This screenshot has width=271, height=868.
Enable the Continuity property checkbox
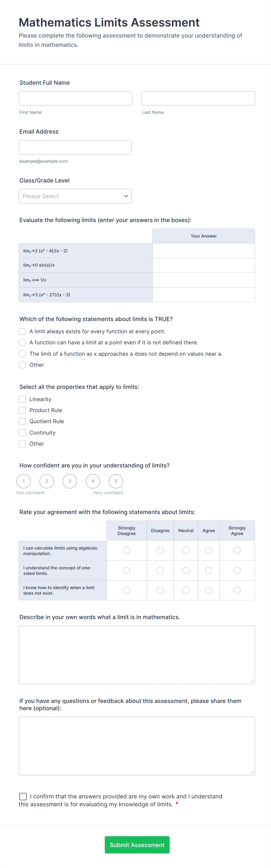(x=22, y=432)
